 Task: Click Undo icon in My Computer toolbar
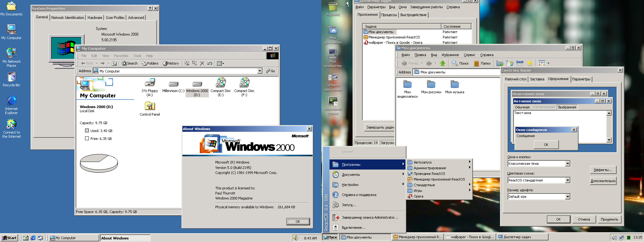pos(210,63)
